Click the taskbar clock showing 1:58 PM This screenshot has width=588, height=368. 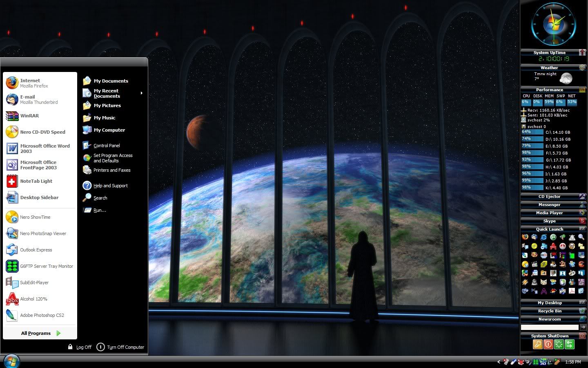[573, 362]
